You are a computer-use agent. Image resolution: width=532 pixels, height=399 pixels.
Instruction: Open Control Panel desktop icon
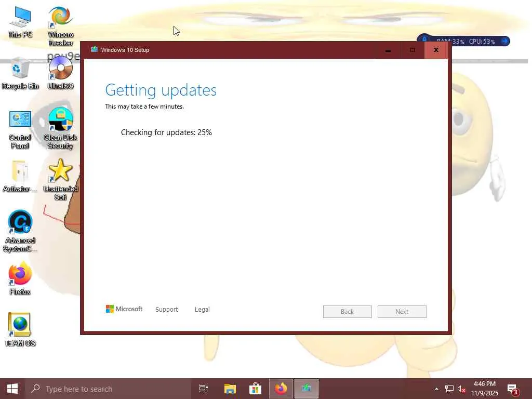pyautogui.click(x=20, y=129)
